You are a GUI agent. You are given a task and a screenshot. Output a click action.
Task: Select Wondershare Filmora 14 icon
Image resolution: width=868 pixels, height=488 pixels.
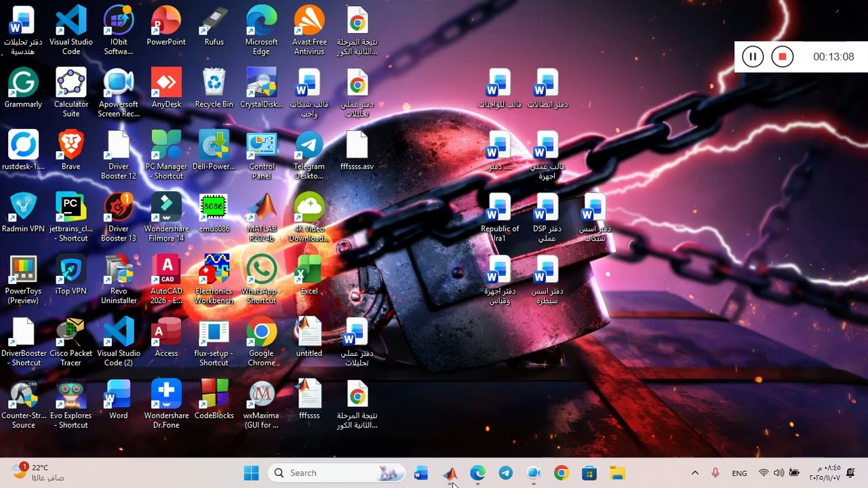pos(166,218)
